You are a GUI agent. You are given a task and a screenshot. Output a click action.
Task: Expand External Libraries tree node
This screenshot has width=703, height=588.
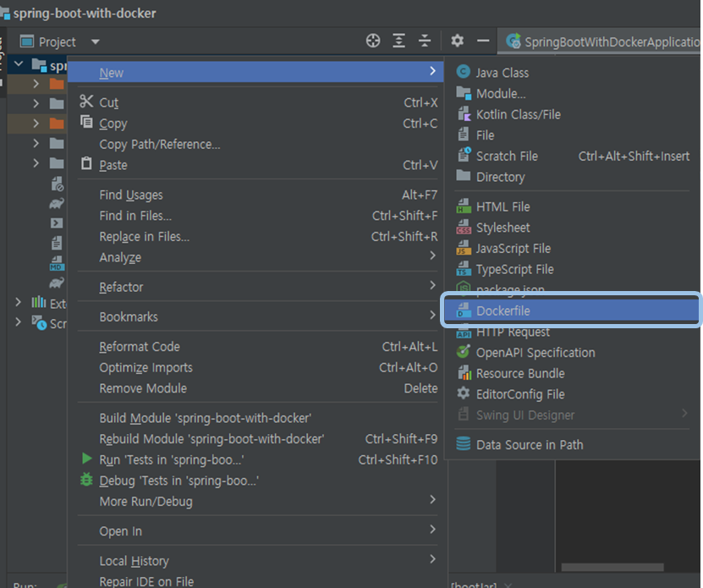[x=18, y=302]
